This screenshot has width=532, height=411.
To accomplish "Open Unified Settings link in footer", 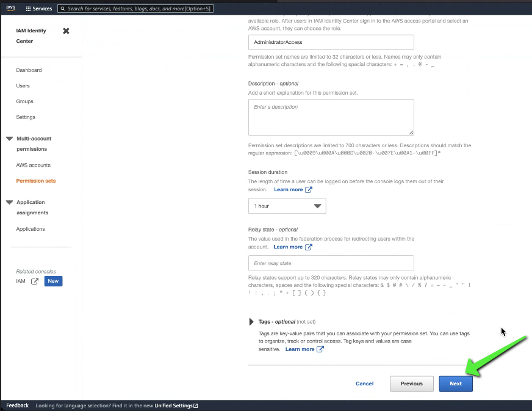I will 173,406.
